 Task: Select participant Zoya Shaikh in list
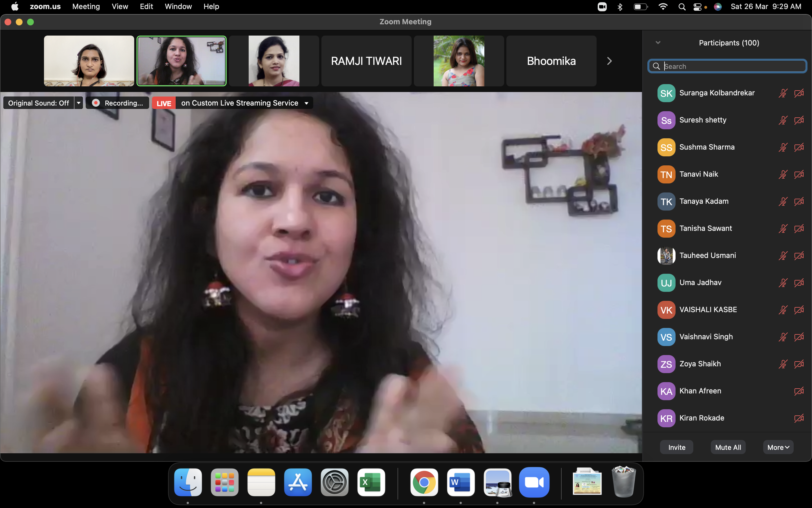[727, 364]
